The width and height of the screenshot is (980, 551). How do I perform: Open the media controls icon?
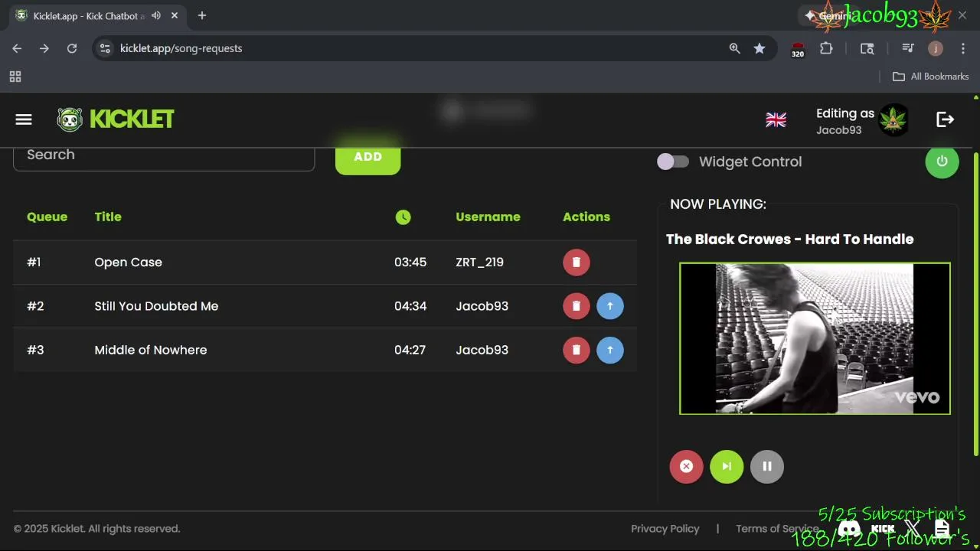tap(908, 48)
